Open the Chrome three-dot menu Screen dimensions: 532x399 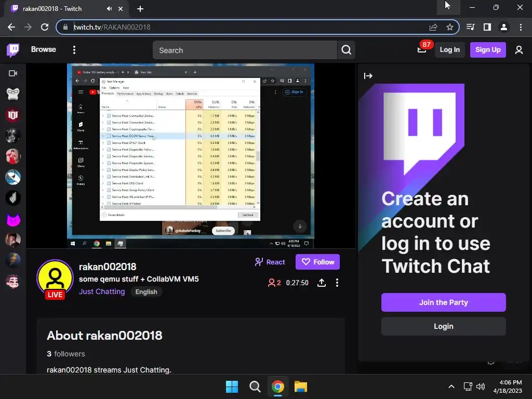(521, 27)
